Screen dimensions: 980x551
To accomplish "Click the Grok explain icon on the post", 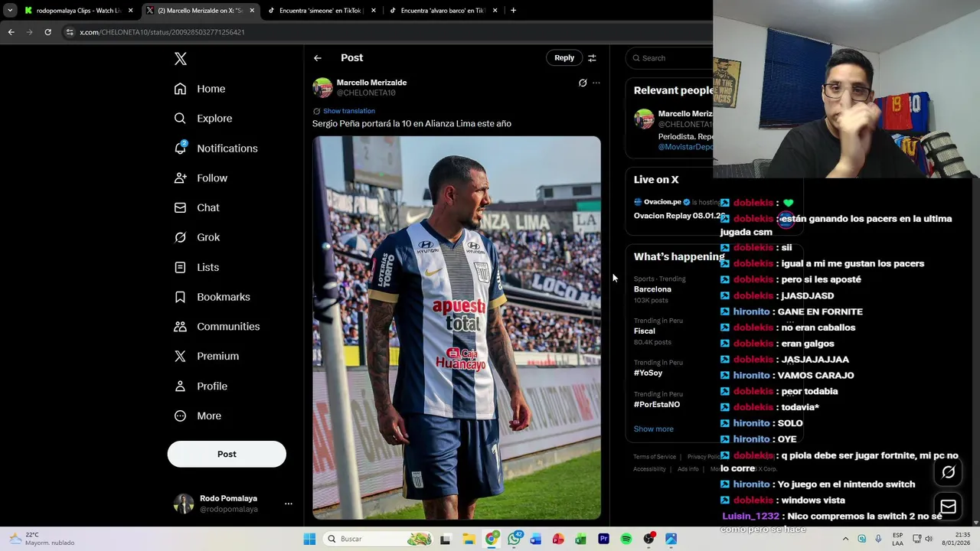I will [x=583, y=83].
